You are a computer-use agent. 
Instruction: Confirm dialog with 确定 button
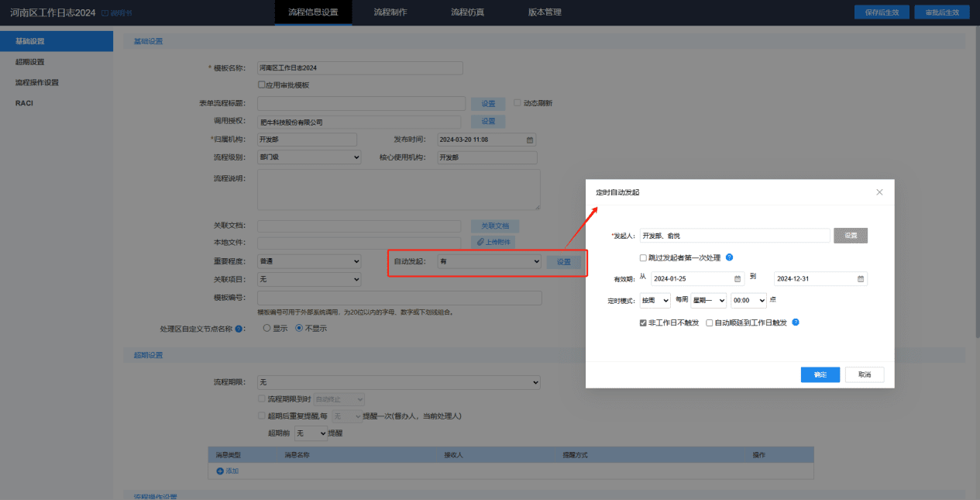820,374
